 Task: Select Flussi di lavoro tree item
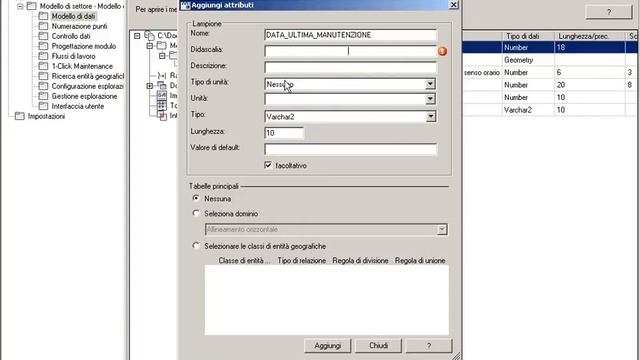[73, 56]
